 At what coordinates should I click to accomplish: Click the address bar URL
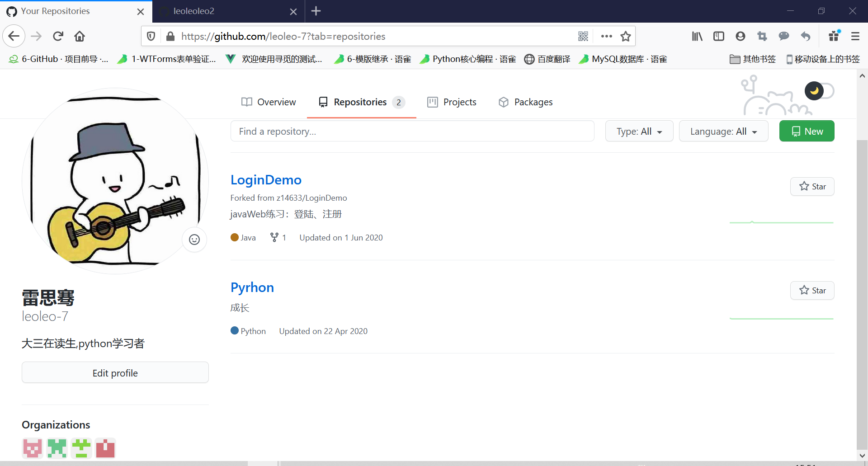(x=283, y=36)
